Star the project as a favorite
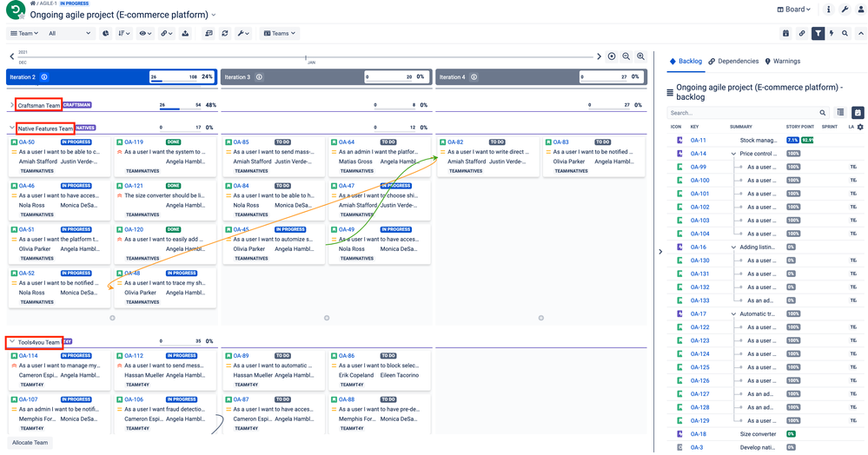The height and width of the screenshot is (455, 868). pyautogui.click(x=22, y=17)
